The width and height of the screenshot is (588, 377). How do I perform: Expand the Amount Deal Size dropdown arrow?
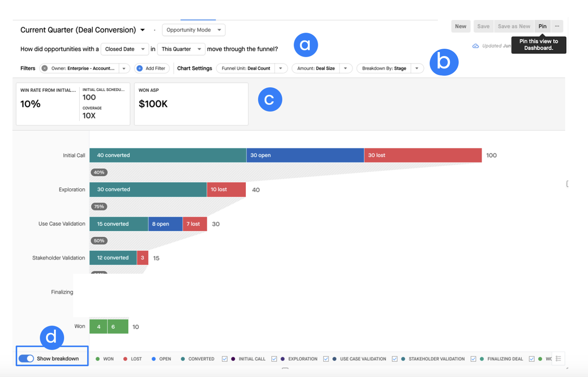click(x=345, y=68)
